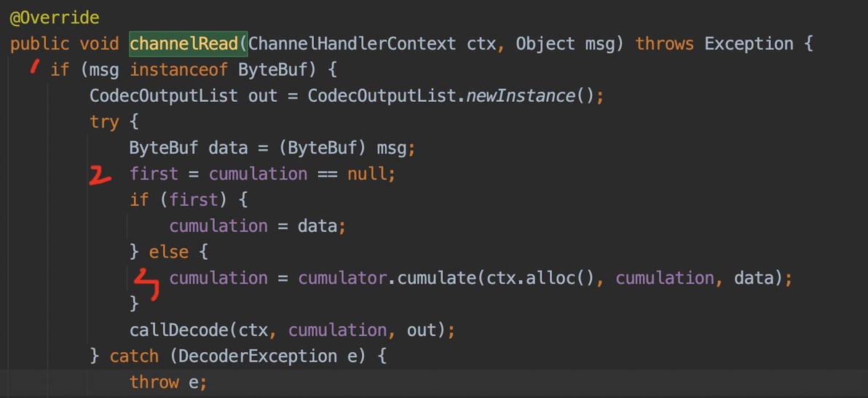Click the throw keyword
The image size is (868, 398).
(x=154, y=382)
